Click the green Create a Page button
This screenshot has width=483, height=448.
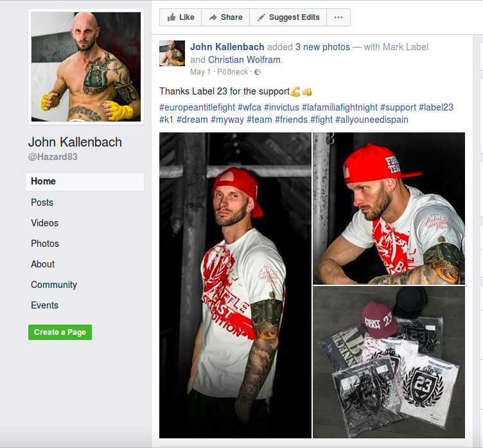(60, 332)
